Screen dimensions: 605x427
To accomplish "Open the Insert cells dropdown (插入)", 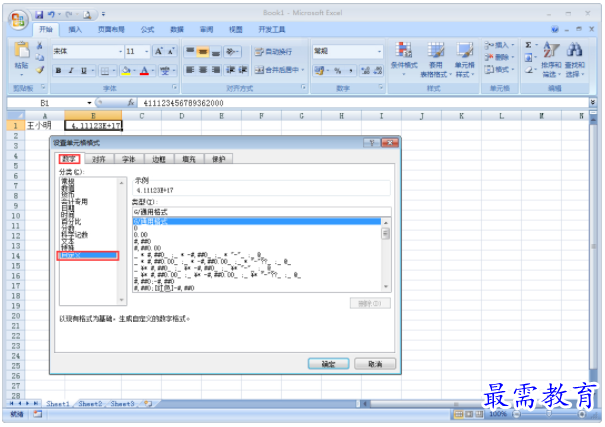I will [500, 45].
